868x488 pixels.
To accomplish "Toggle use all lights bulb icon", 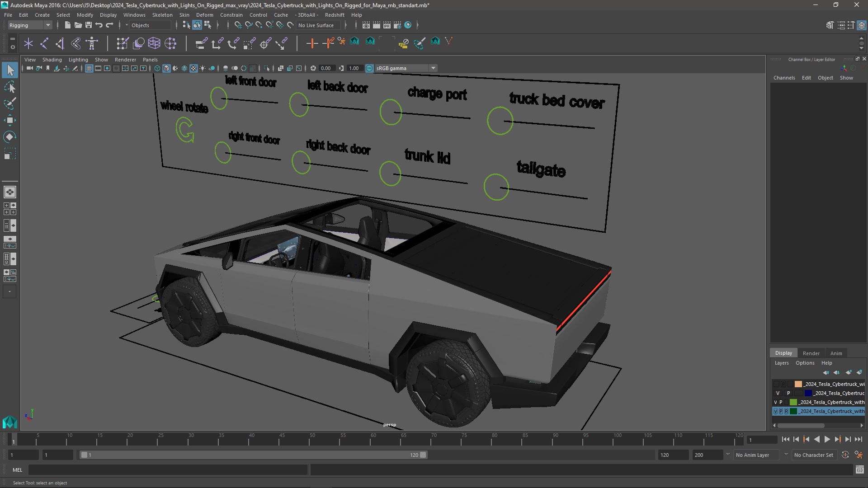I will [203, 68].
